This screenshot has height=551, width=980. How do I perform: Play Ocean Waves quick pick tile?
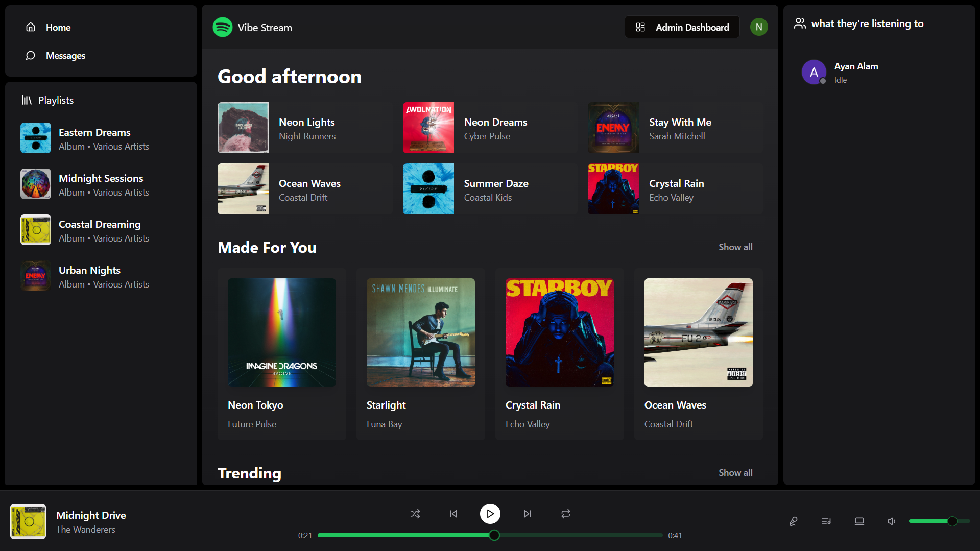304,189
